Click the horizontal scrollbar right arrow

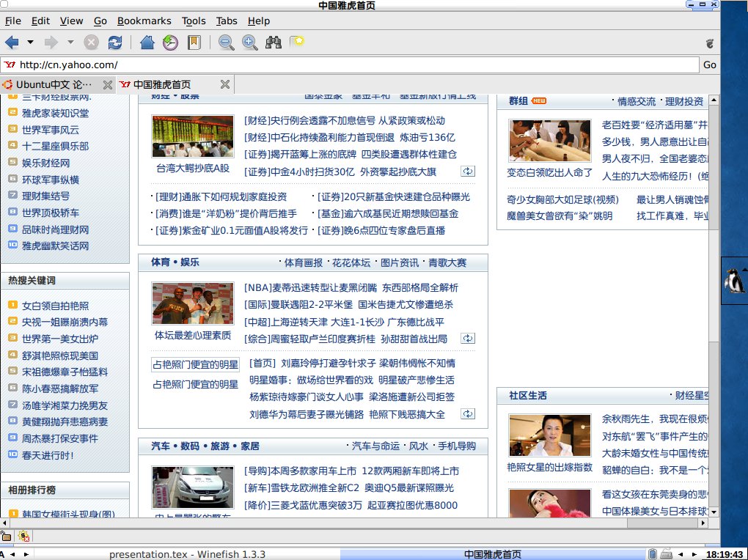point(703,523)
